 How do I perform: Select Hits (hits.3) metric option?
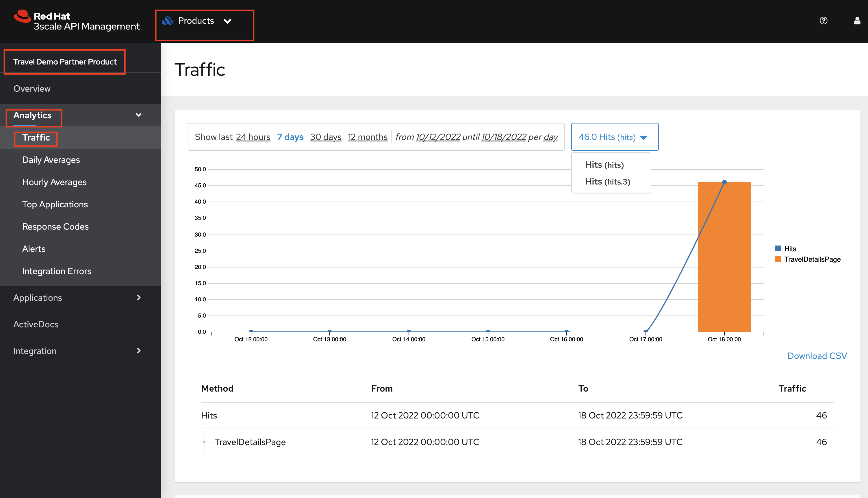[607, 181]
